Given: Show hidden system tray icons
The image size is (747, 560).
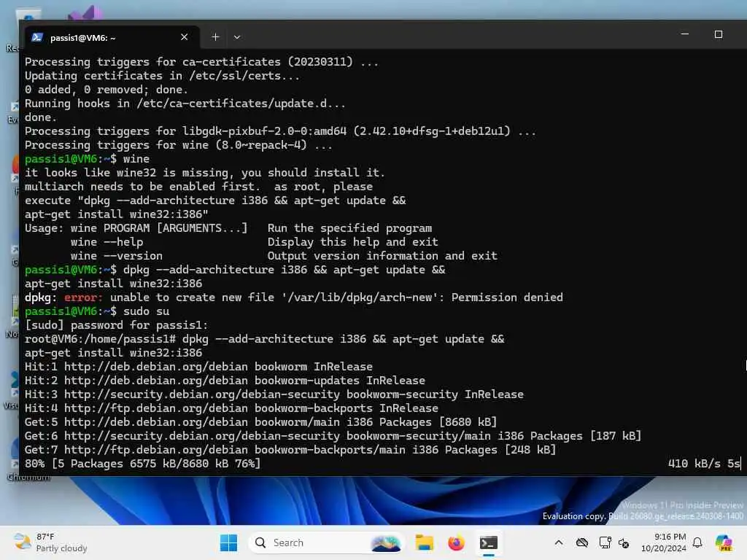Looking at the screenshot, I should pos(559,542).
